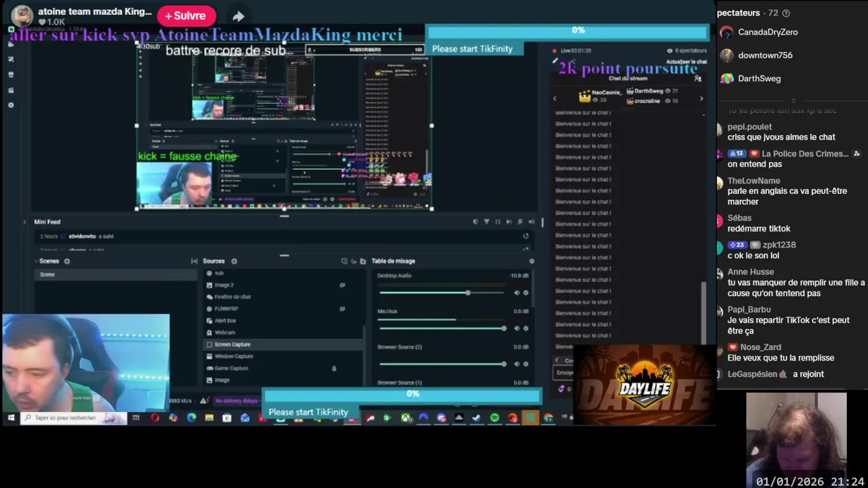Adjust the Mic/Aux volume slider
Screen dimensions: 868x488
click(x=441, y=328)
